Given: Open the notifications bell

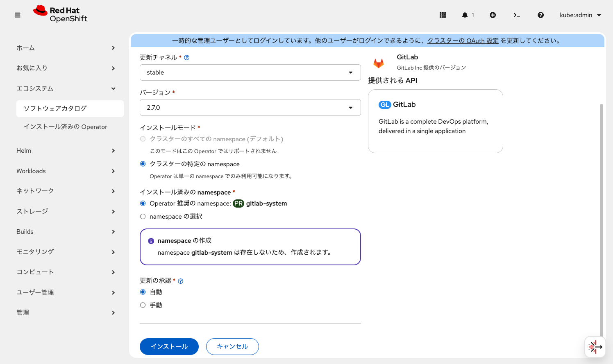Looking at the screenshot, I should (465, 15).
